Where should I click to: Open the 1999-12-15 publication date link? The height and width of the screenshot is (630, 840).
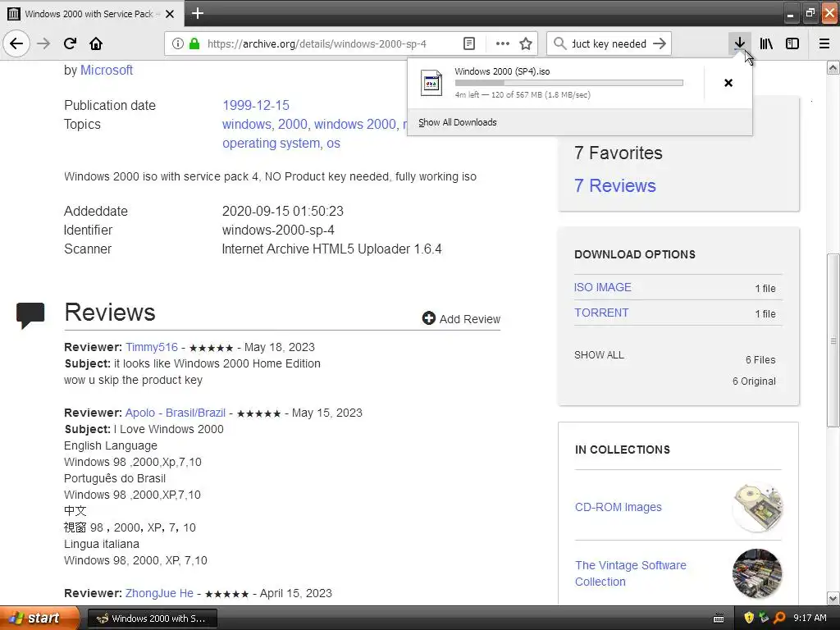[256, 106]
